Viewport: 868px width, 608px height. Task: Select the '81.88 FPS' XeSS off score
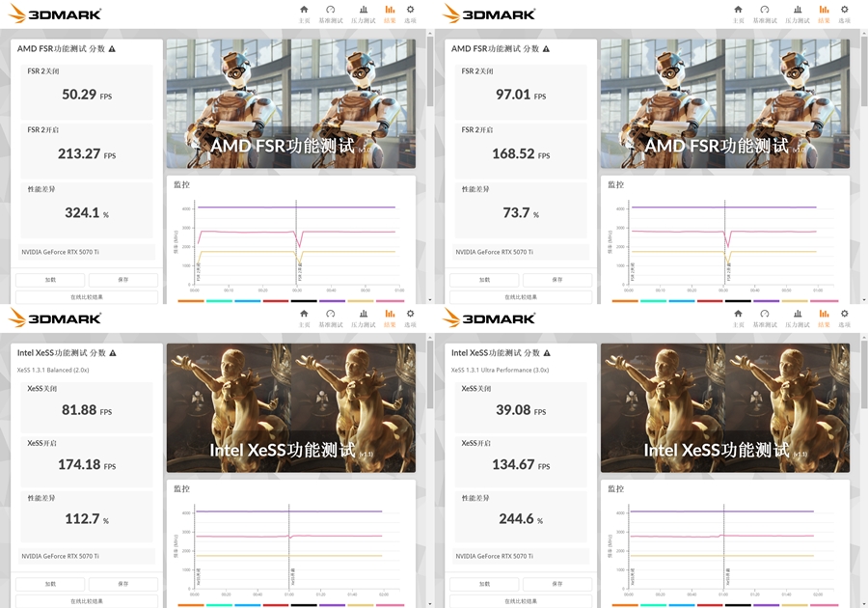click(87, 410)
